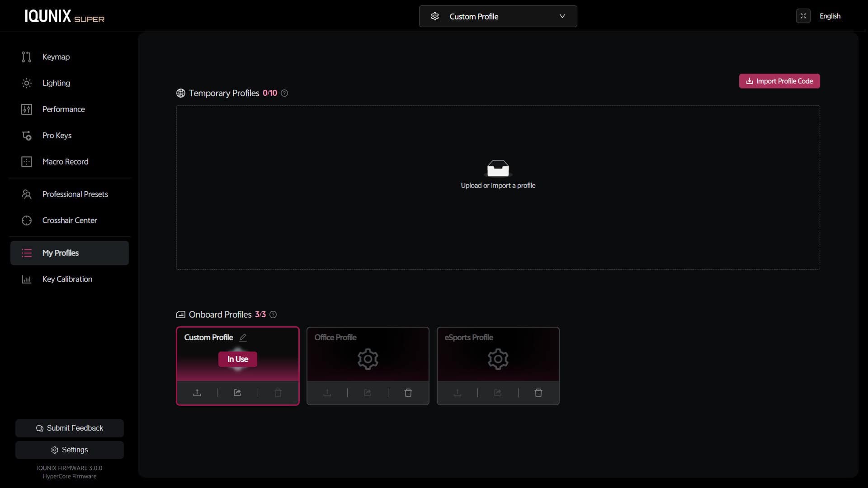Select Pro Keys in sidebar
868x488 pixels.
pyautogui.click(x=70, y=136)
